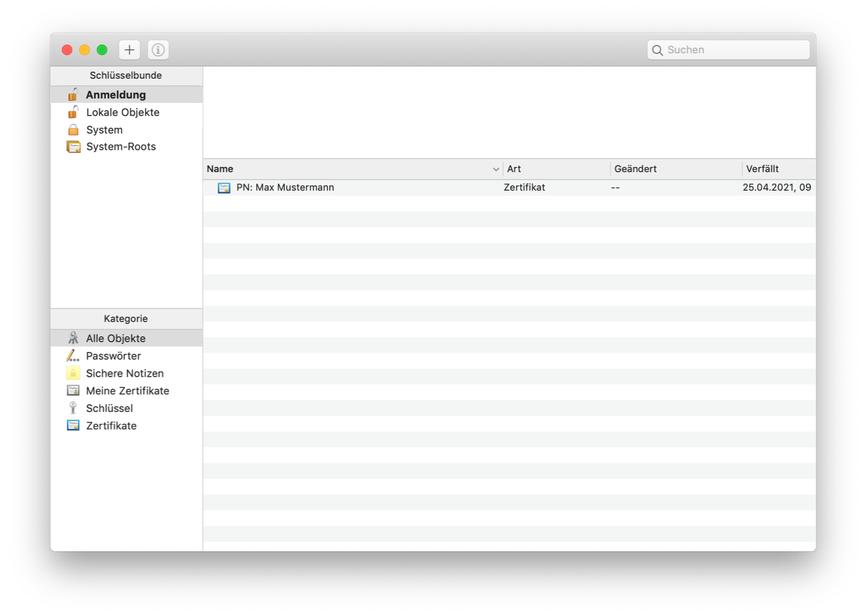Open the info button in toolbar
This screenshot has height=616, width=863.
[x=158, y=50]
